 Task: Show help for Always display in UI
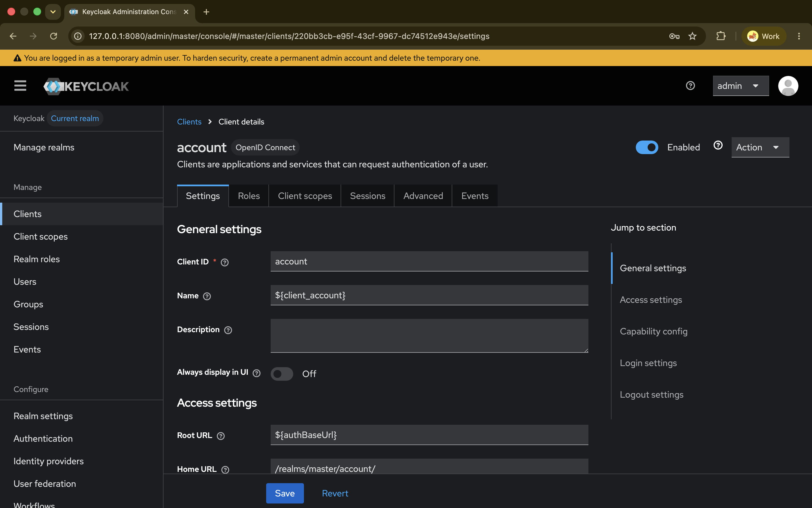point(257,373)
